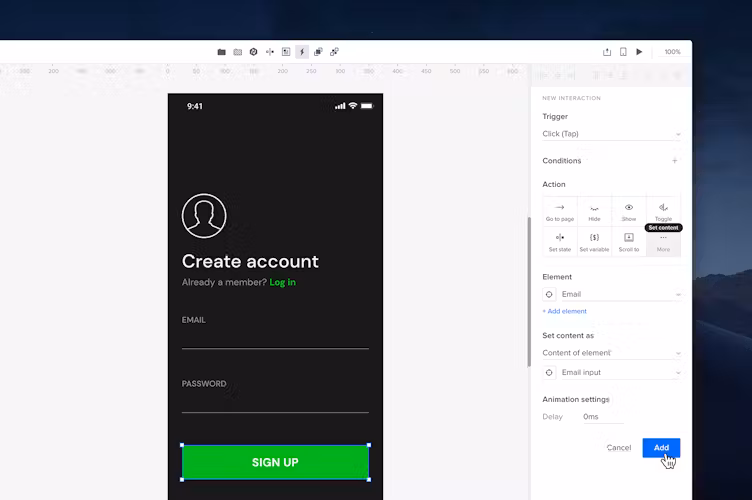Screen dimensions: 752x500
Task: Click the linked squares icon in the toolbar
Action: 334,52
